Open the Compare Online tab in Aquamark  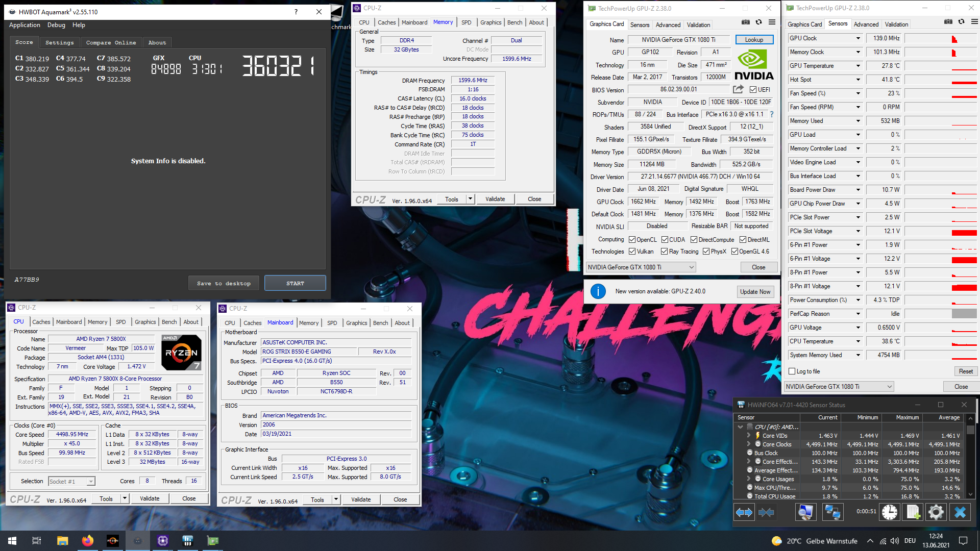pyautogui.click(x=111, y=43)
